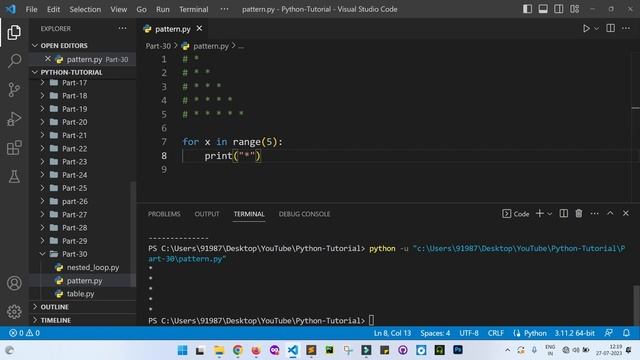This screenshot has height=360, width=640.
Task: Open the Testing flask view
Action: [14, 177]
